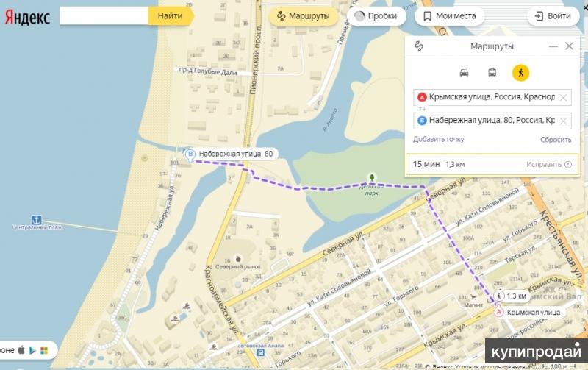The width and height of the screenshot is (588, 370).
Task: Click the Северный рынок marker icon
Action: [x=237, y=259]
